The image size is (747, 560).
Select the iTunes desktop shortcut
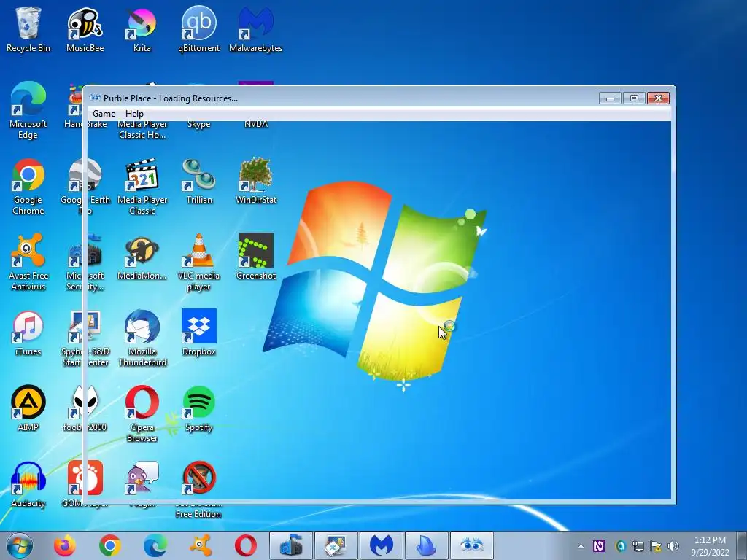(28, 333)
